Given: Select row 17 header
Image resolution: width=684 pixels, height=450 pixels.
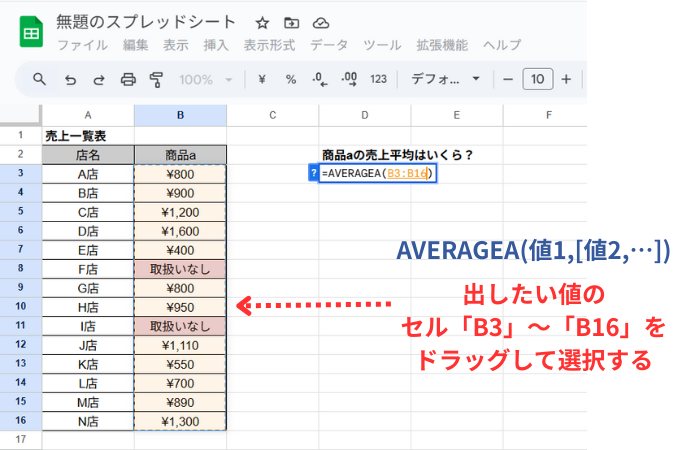Looking at the screenshot, I should (x=21, y=440).
